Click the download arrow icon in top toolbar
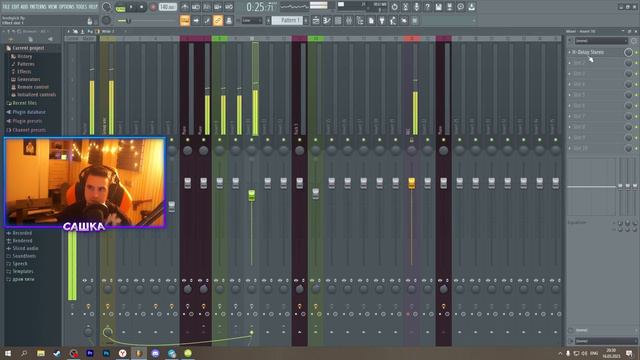640x360 pixels. (471, 7)
